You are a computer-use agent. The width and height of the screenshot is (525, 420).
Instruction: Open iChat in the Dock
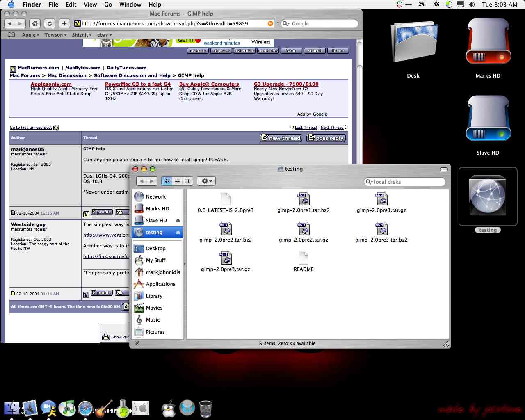49,408
